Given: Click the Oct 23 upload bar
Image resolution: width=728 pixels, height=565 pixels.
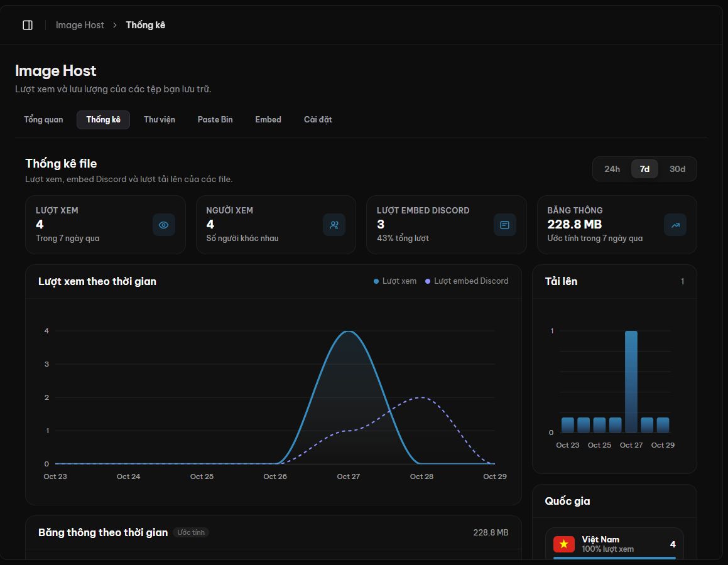Looking at the screenshot, I should point(568,425).
